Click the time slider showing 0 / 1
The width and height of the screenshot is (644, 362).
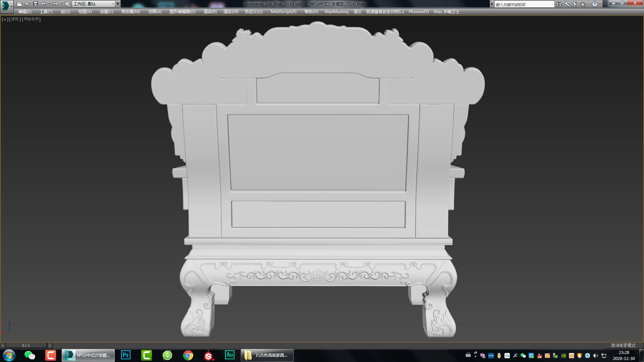coord(26,345)
